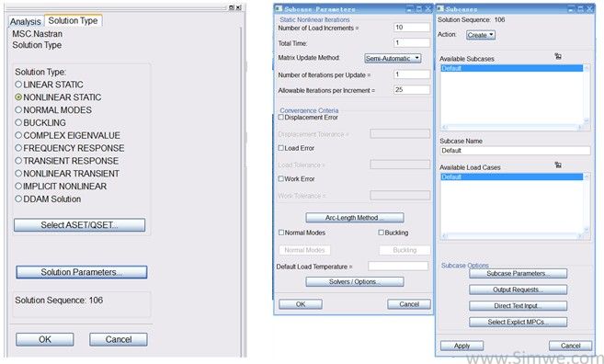This screenshot has width=604, height=364.
Task: Click filter icon beside Available Load Cases
Action: [x=558, y=165]
